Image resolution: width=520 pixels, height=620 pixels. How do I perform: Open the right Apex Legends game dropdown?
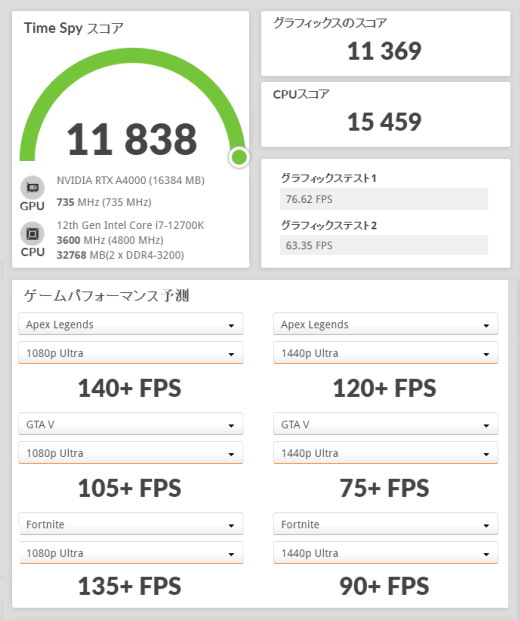click(x=386, y=324)
